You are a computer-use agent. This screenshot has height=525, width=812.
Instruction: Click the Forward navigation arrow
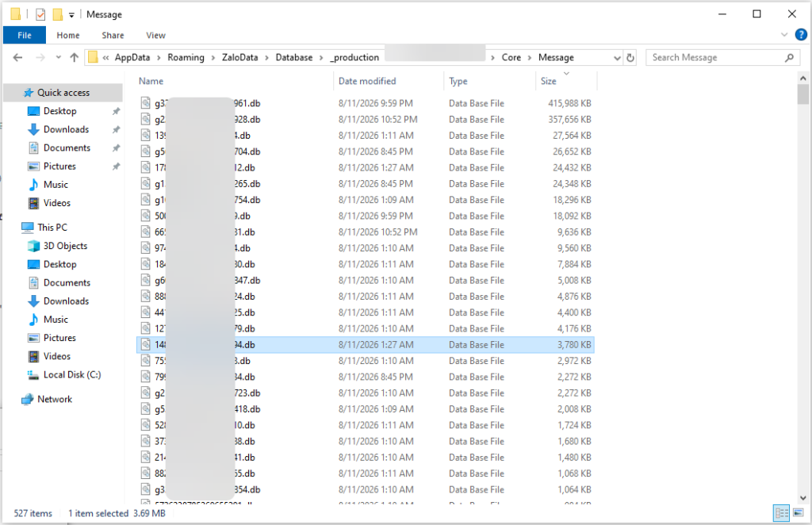(40, 57)
